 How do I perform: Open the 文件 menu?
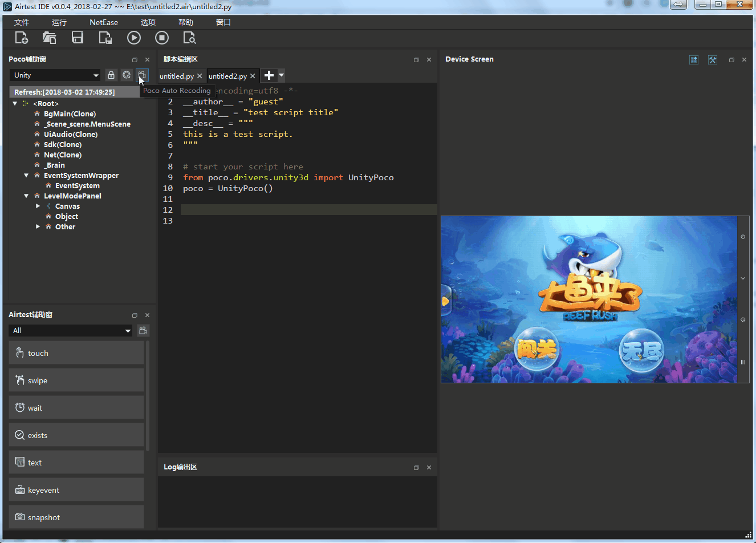(x=22, y=22)
